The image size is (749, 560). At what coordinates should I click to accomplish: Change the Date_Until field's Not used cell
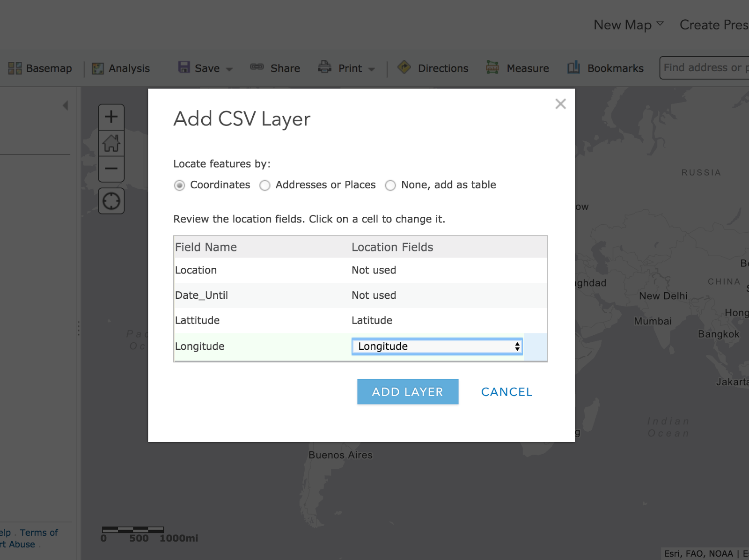point(449,295)
